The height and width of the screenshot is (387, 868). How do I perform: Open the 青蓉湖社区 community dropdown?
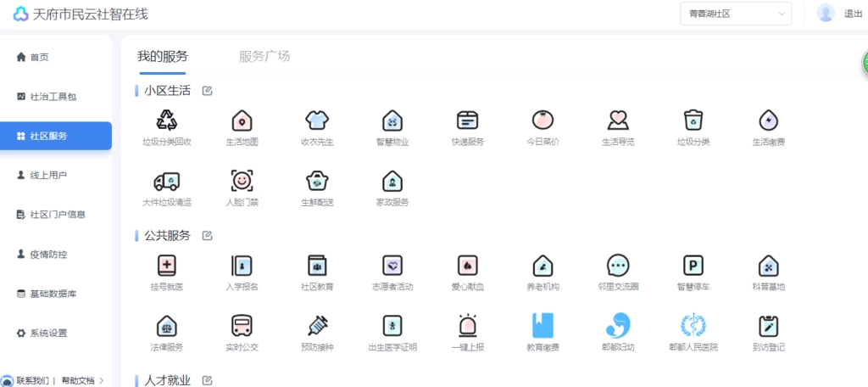[x=735, y=14]
